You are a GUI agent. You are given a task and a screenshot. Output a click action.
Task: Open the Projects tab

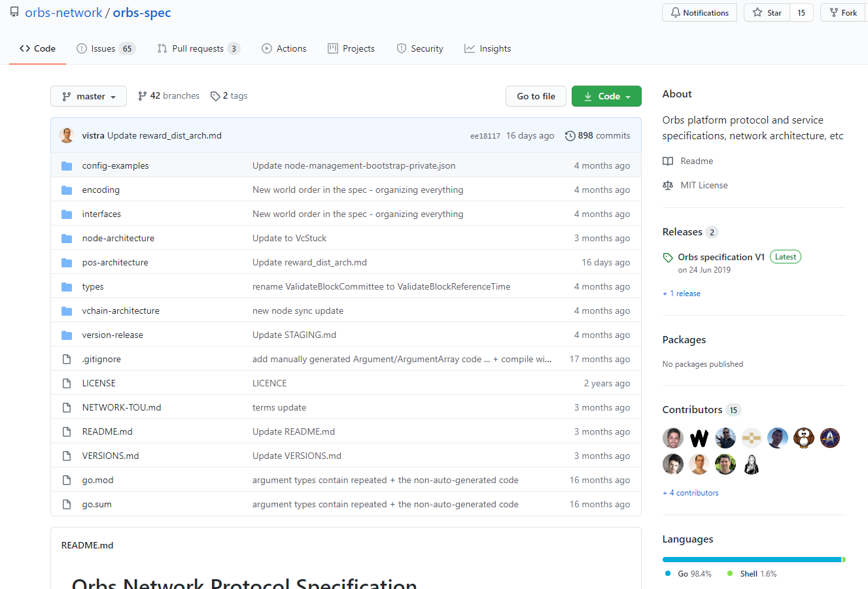(351, 48)
